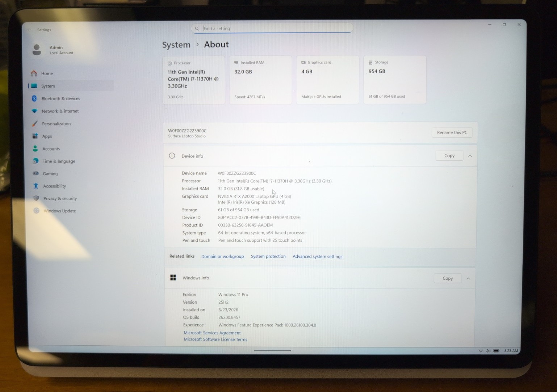Select Product ID value 00330-63250-91645-AAOEM
Viewport: 557px width, 392px height.
(245, 225)
